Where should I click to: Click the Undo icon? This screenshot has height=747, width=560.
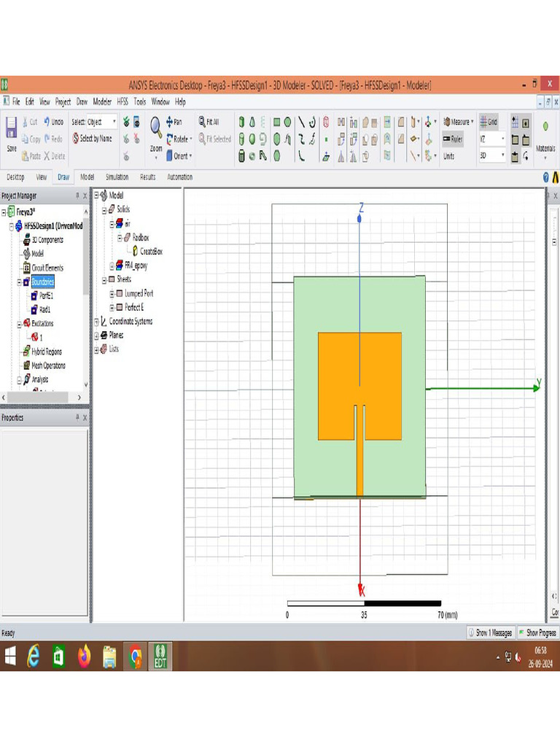(47, 122)
